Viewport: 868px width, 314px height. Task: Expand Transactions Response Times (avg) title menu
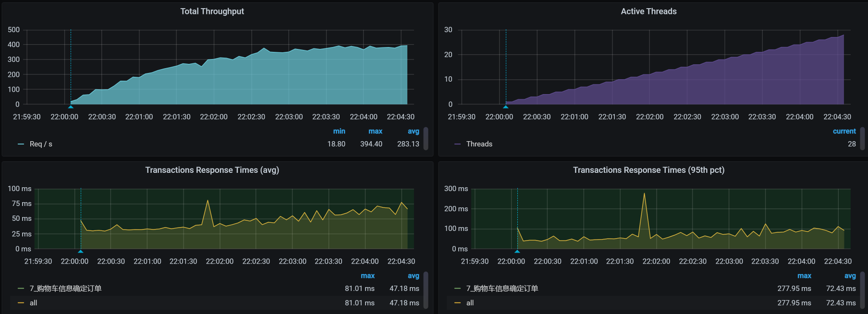coord(212,170)
